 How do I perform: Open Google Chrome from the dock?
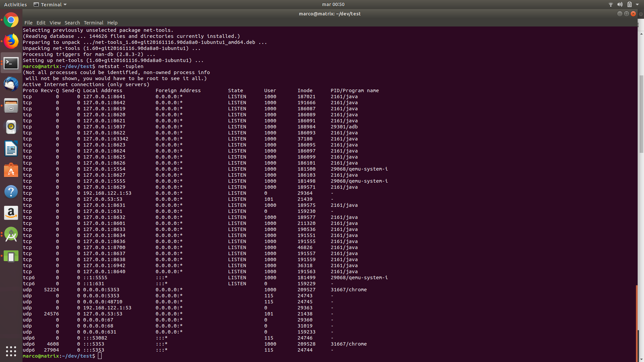(11, 20)
